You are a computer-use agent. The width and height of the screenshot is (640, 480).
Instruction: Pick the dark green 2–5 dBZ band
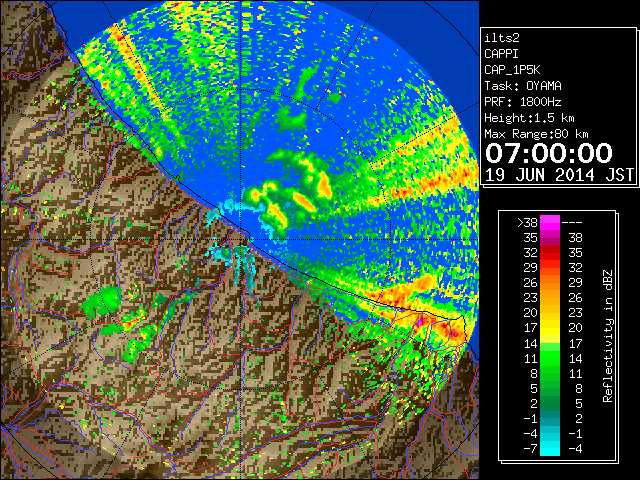[550, 403]
